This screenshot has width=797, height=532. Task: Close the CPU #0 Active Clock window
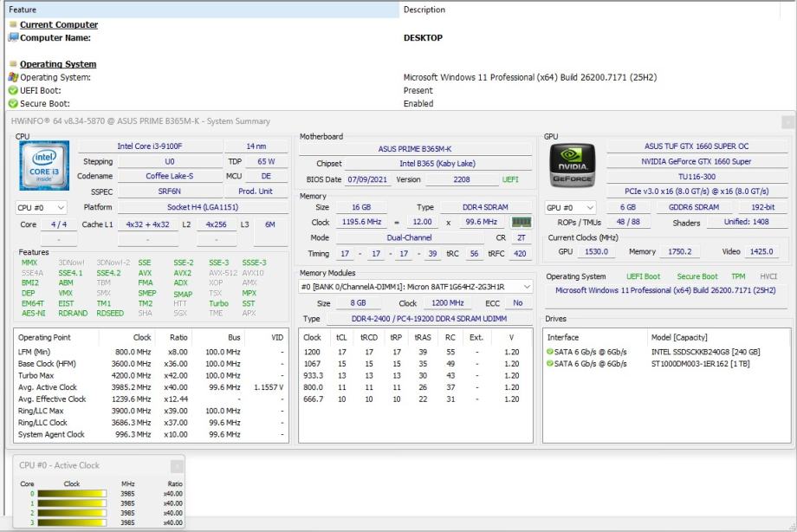pos(177,466)
